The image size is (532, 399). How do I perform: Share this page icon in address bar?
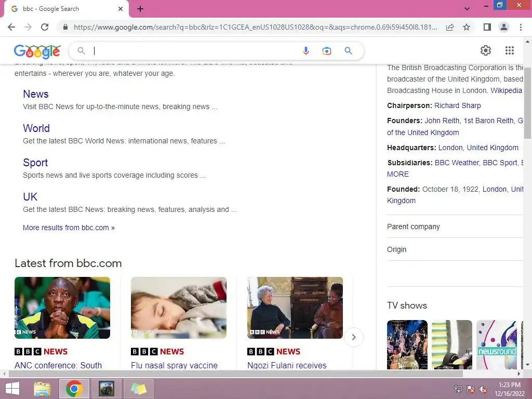(450, 27)
